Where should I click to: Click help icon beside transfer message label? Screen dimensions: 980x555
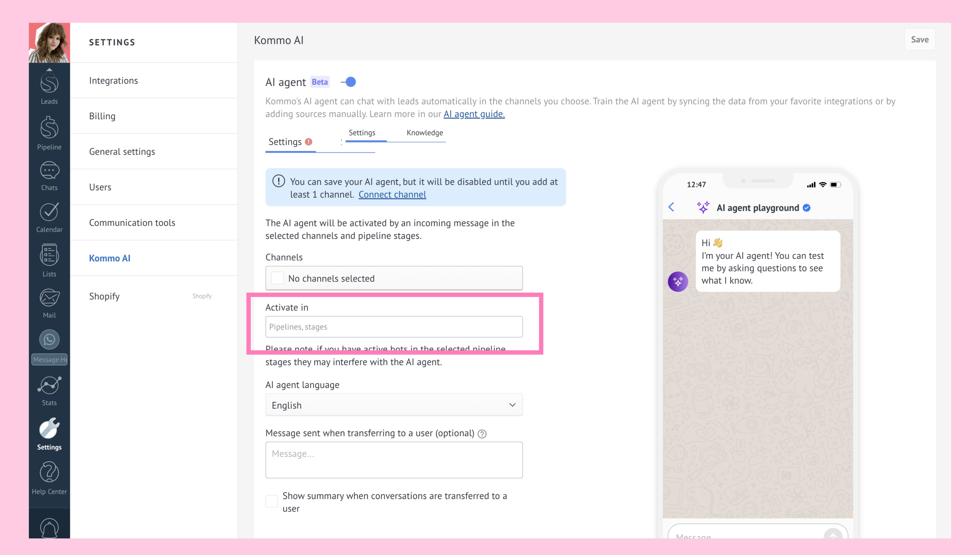(x=482, y=434)
